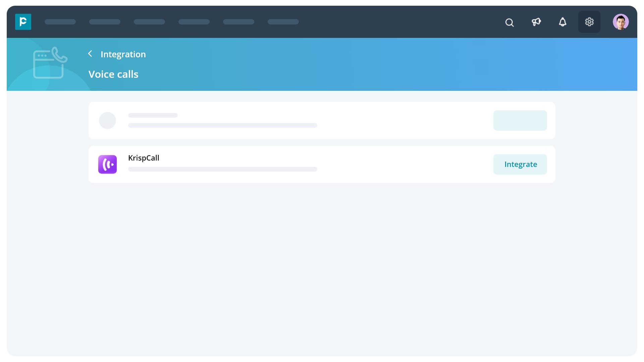
Task: Click the first placeholder navigation menu item
Action: click(60, 22)
